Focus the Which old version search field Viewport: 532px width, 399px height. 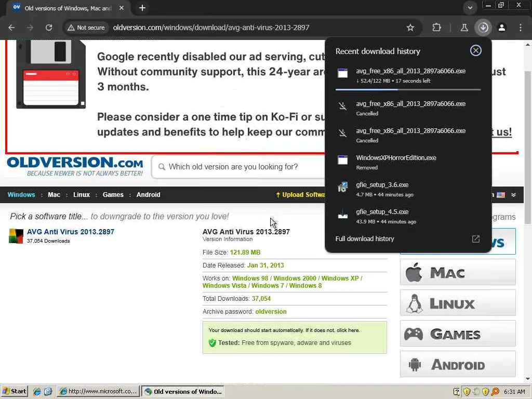click(239, 167)
